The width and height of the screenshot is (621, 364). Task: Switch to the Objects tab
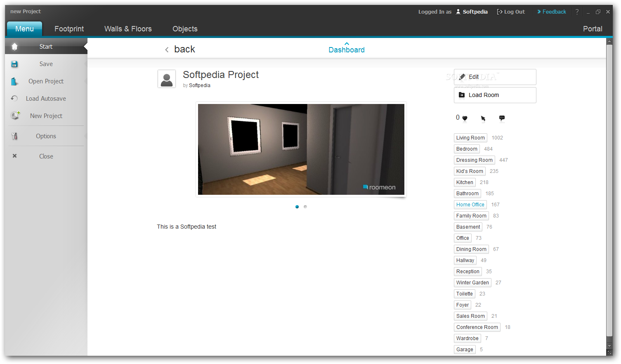[185, 29]
